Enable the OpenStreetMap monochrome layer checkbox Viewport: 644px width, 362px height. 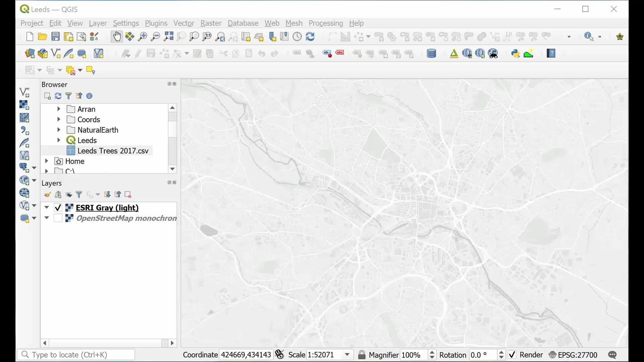tap(58, 218)
